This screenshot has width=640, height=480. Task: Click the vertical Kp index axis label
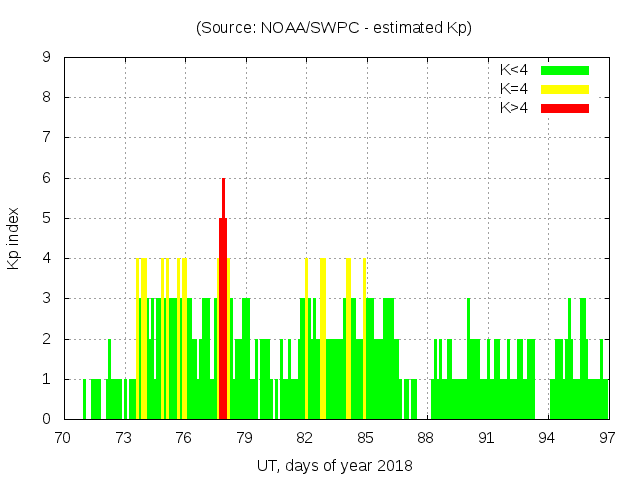click(x=14, y=238)
